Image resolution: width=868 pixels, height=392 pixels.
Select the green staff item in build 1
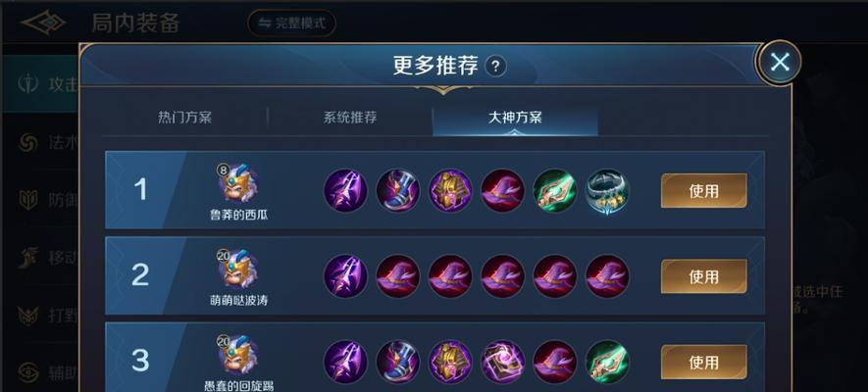555,191
